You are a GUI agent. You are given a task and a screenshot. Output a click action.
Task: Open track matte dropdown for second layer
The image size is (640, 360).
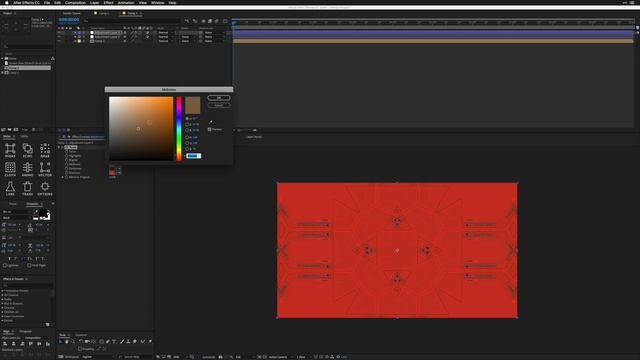pos(188,37)
